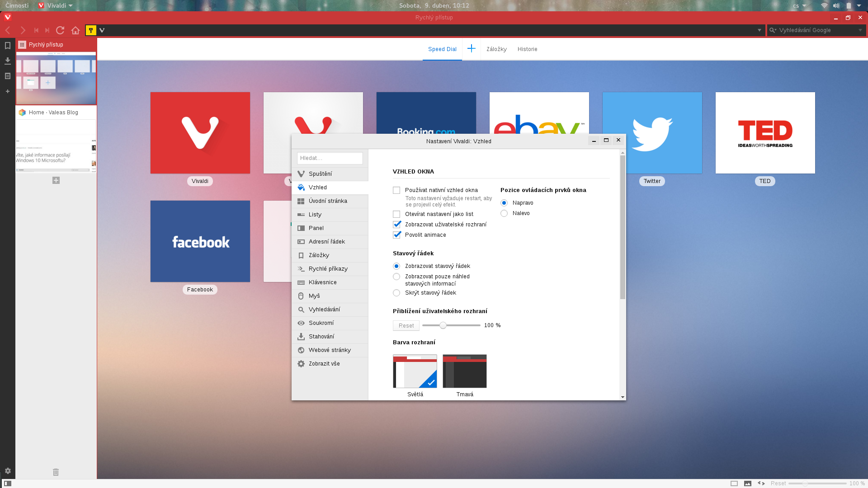The height and width of the screenshot is (488, 868).
Task: Switch to the Záložky tab
Action: coord(496,49)
